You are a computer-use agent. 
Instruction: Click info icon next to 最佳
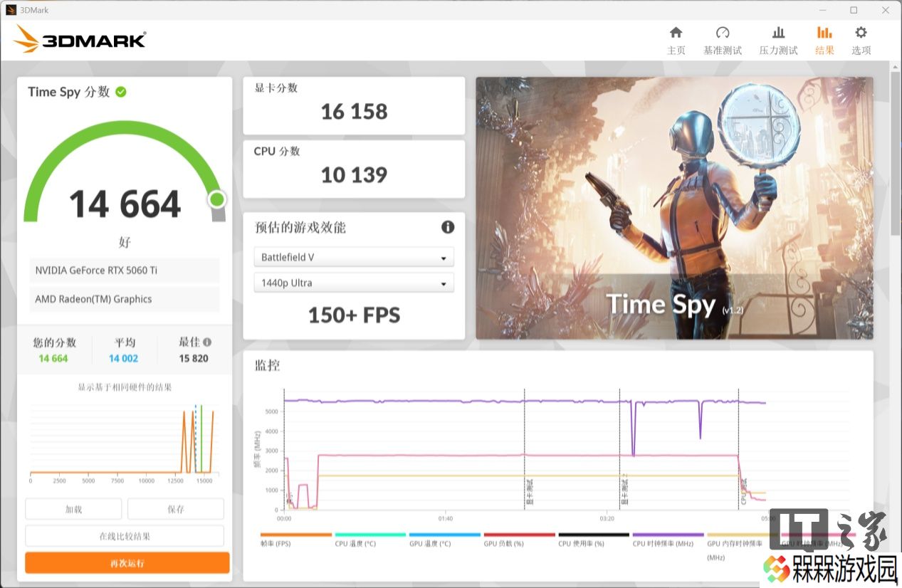click(x=207, y=342)
